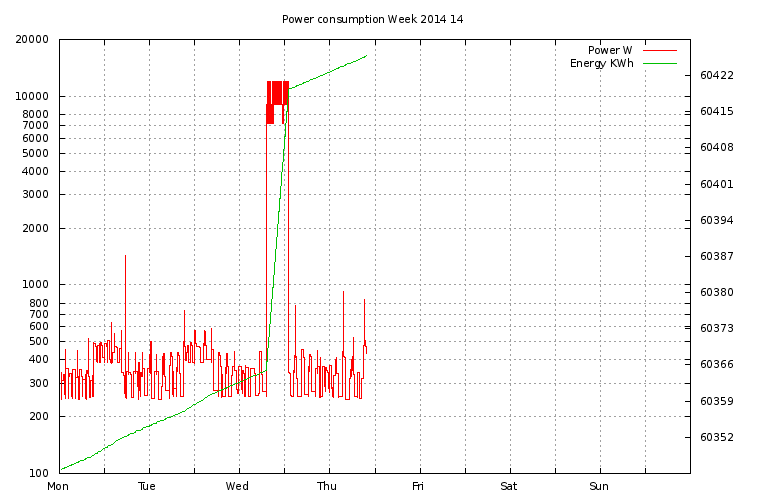768x500 pixels.
Task: Click the 'Power W' legend label
Action: [610, 50]
